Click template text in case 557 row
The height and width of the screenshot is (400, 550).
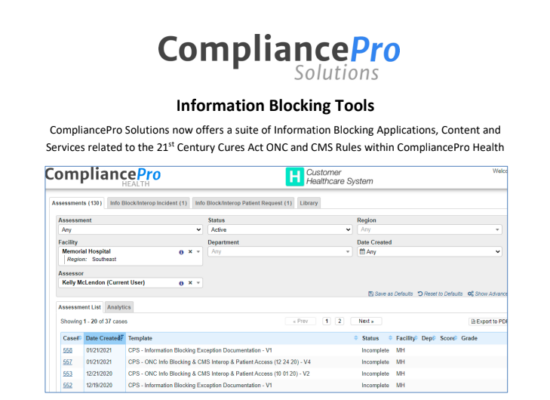(219, 362)
